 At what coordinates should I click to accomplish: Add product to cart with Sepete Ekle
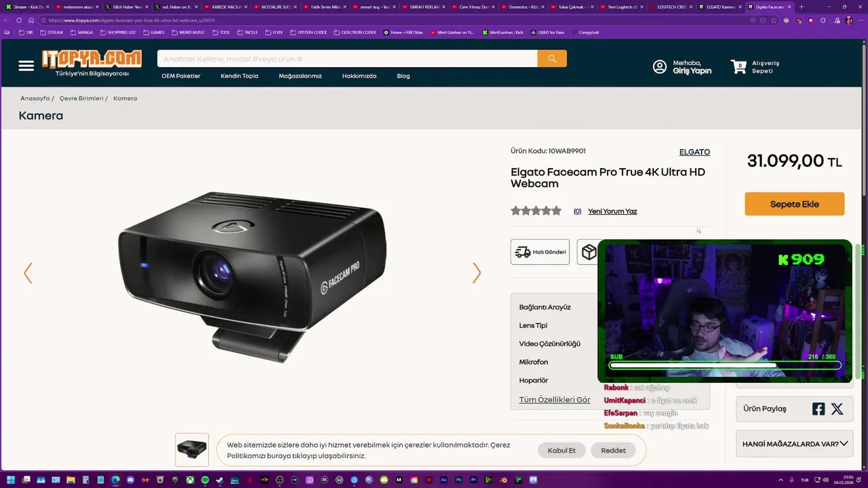point(795,204)
